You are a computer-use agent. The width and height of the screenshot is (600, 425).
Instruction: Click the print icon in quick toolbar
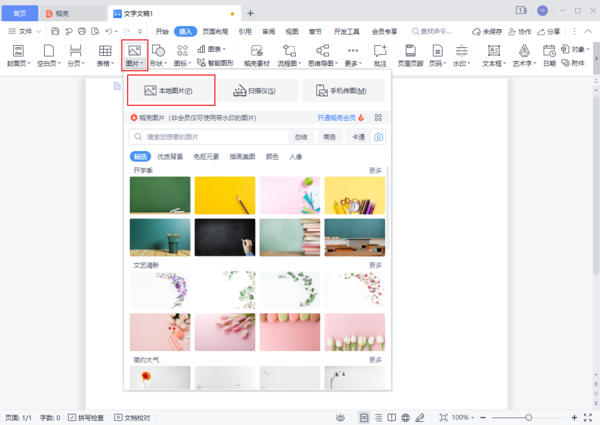tap(82, 31)
